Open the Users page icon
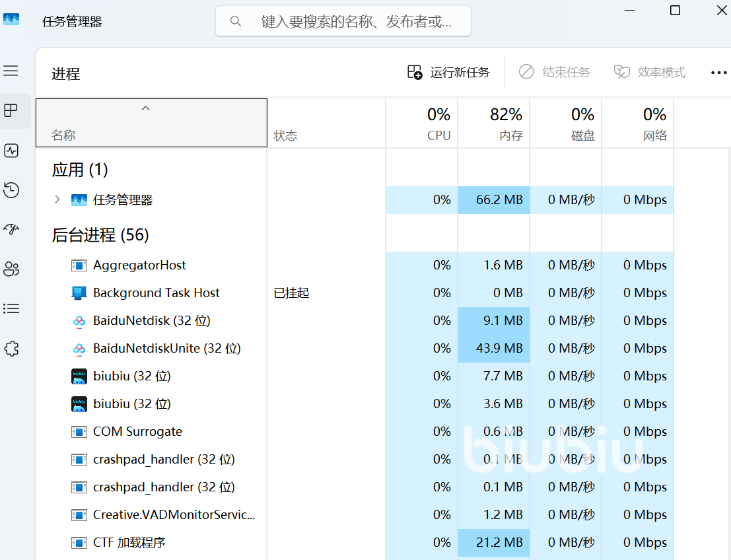 pyautogui.click(x=11, y=269)
